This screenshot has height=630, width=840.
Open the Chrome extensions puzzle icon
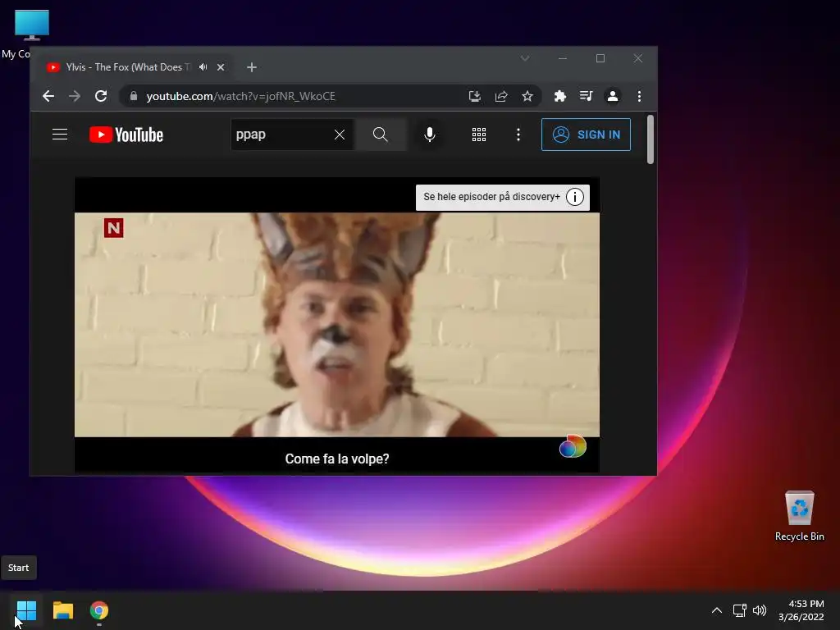point(559,96)
